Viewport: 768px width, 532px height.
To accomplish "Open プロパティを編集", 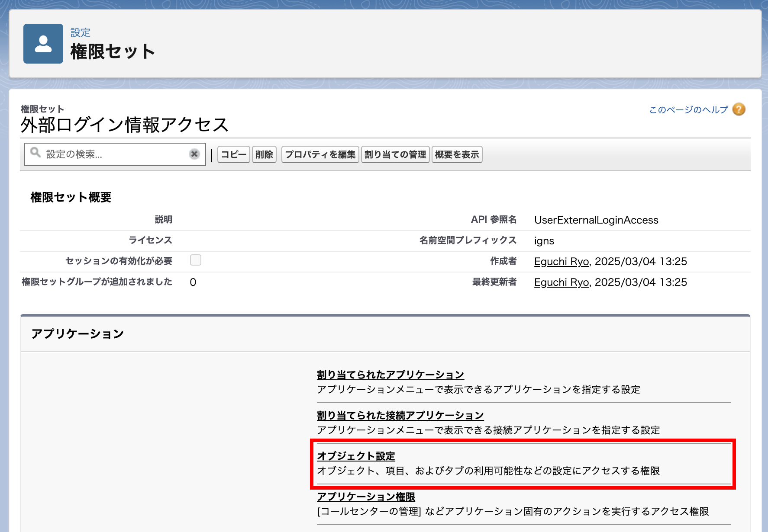I will pos(320,154).
